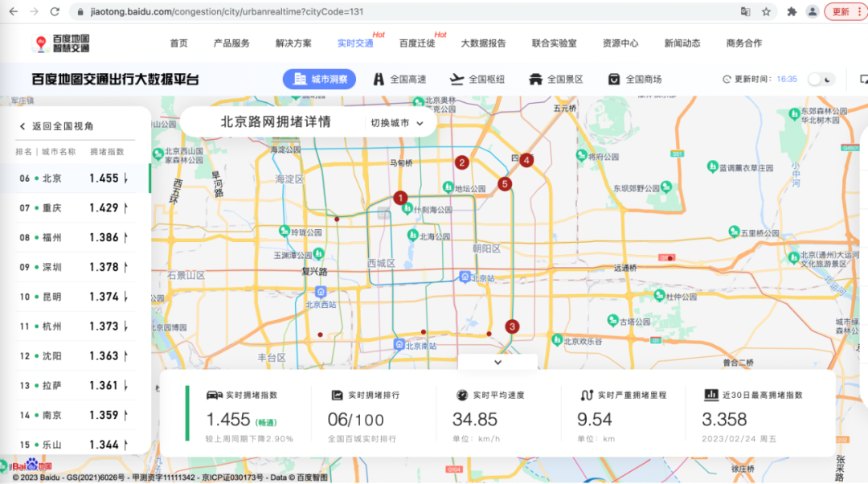868x484 pixels.
Task: Click the 北京欢乐谷 map icon
Action: pos(557,339)
